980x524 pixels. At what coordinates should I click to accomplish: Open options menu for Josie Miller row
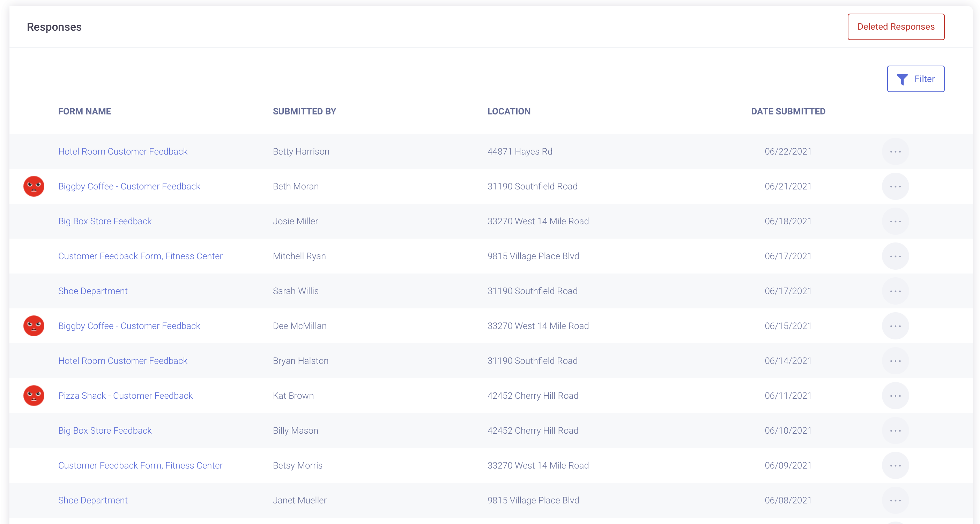(895, 221)
